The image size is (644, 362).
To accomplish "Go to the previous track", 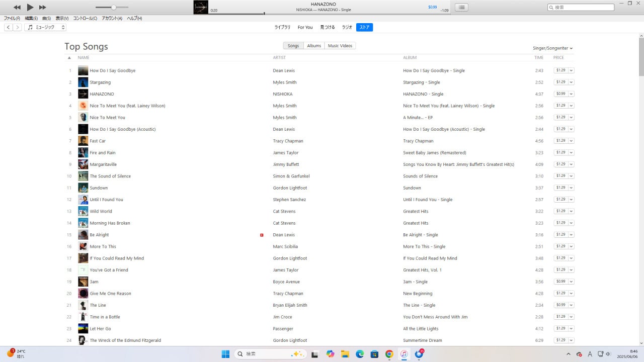I will pyautogui.click(x=17, y=7).
